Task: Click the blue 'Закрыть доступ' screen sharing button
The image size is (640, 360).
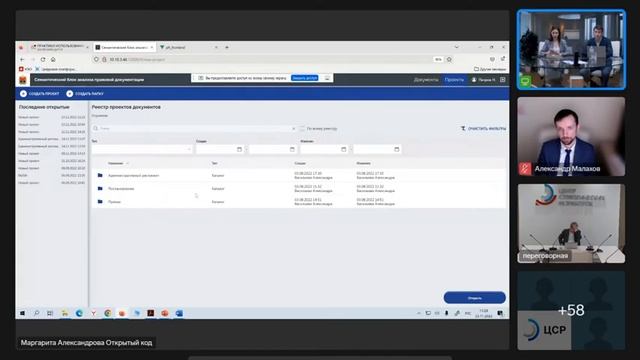Action: pos(304,78)
